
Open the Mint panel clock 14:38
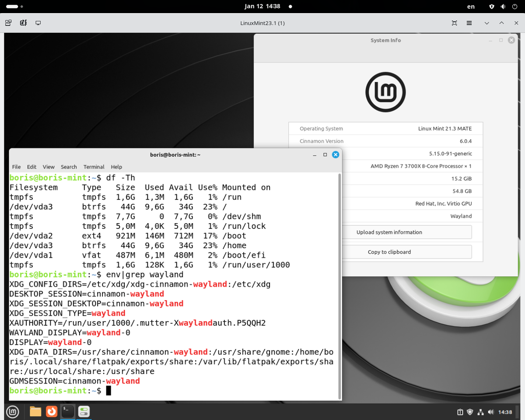(x=505, y=412)
